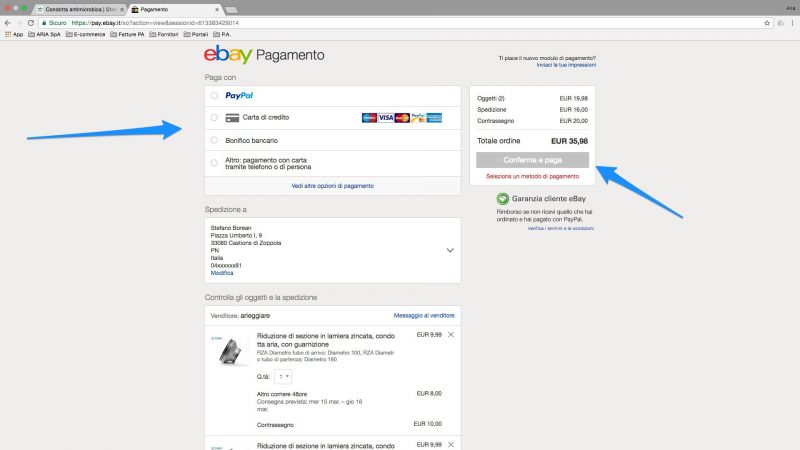Remove first item with X icon

pos(451,334)
